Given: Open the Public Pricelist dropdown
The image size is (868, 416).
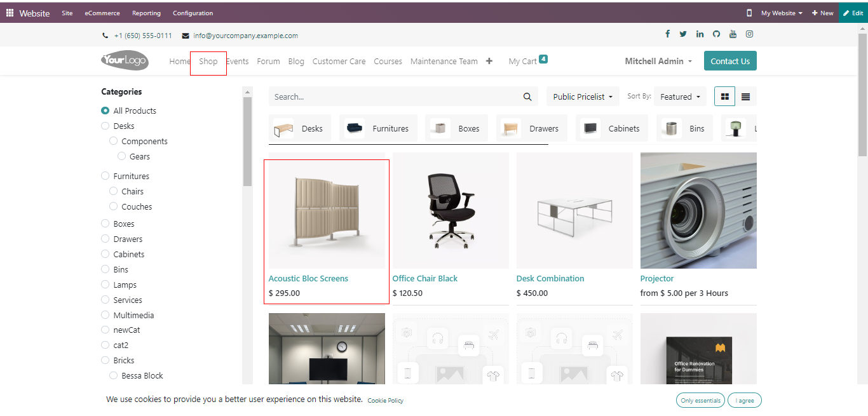Looking at the screenshot, I should (x=582, y=97).
